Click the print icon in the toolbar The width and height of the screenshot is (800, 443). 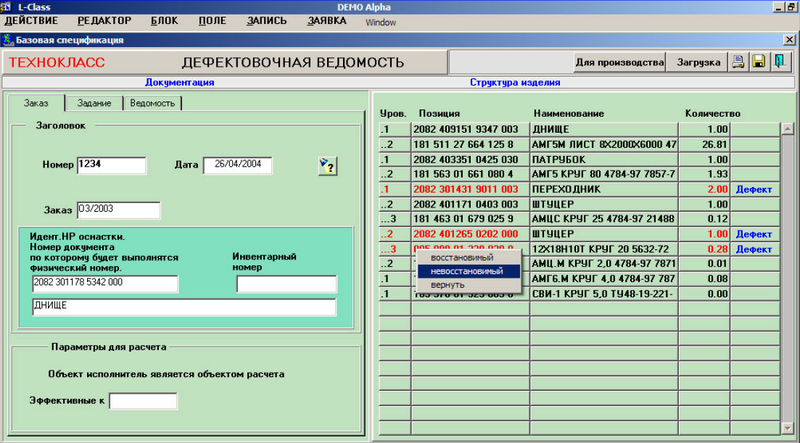pyautogui.click(x=738, y=62)
